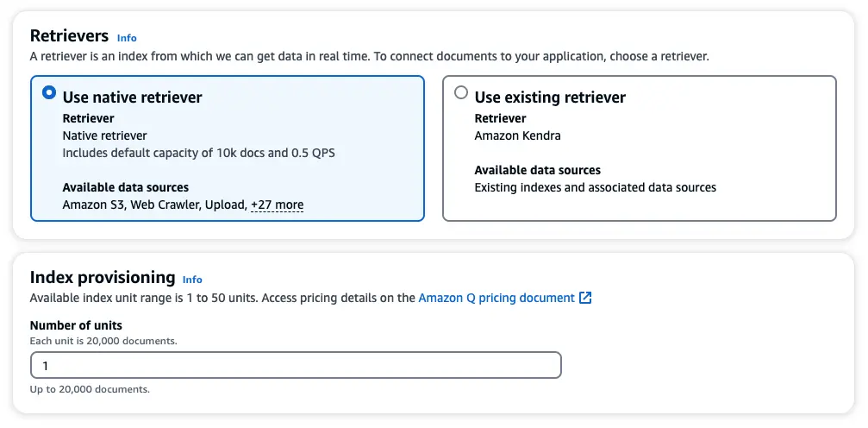This screenshot has width=868, height=428.
Task: Open the external link icon beside pricing document
Action: [585, 298]
